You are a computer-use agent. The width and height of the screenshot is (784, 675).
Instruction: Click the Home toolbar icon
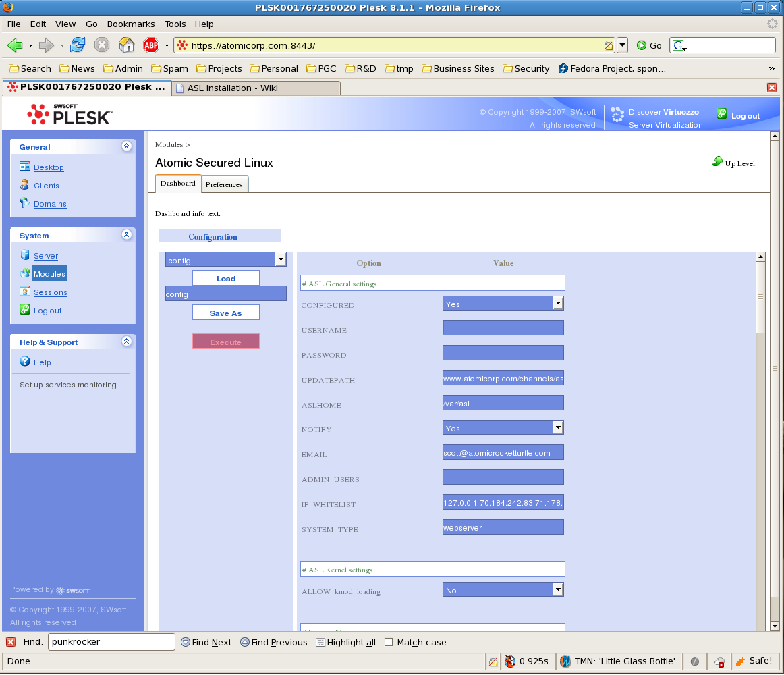pos(126,45)
